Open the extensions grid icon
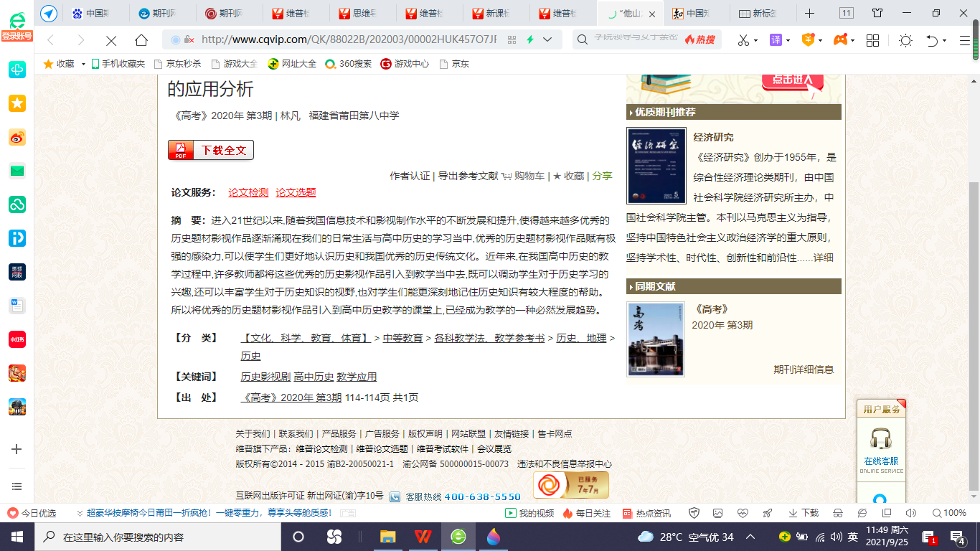This screenshot has height=551, width=980. pos(872,40)
